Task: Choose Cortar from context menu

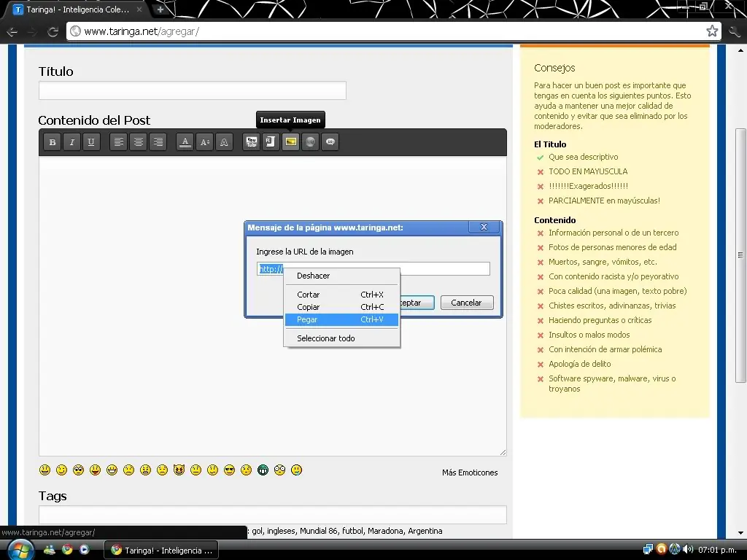Action: (341, 295)
